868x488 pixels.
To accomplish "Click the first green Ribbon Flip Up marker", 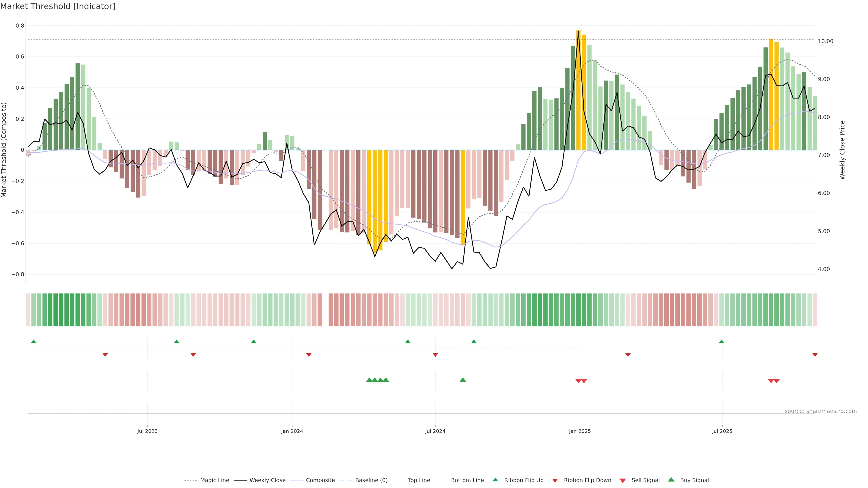I will click(x=33, y=342).
